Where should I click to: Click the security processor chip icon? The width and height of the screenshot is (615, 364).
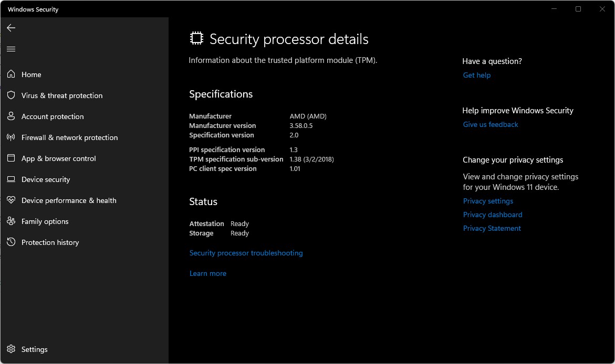click(196, 38)
